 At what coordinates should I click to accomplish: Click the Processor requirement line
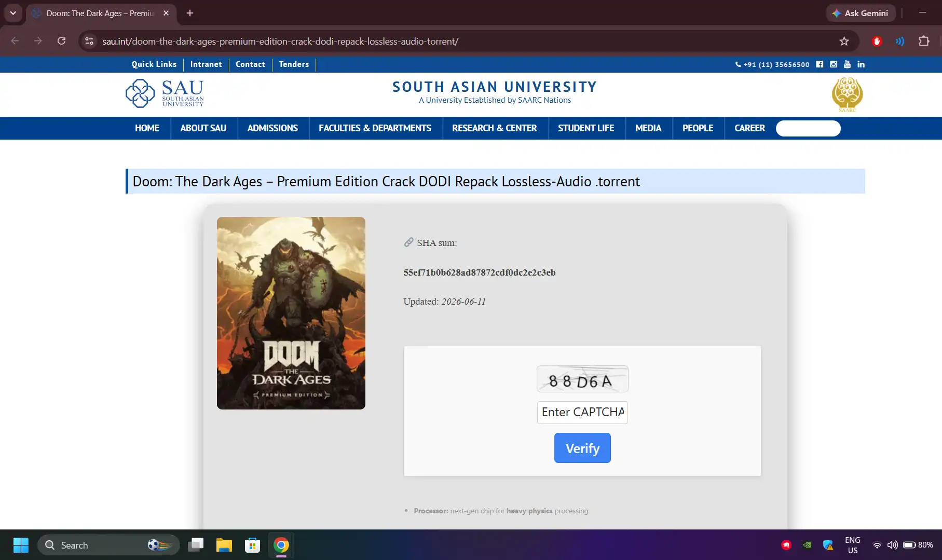point(501,511)
